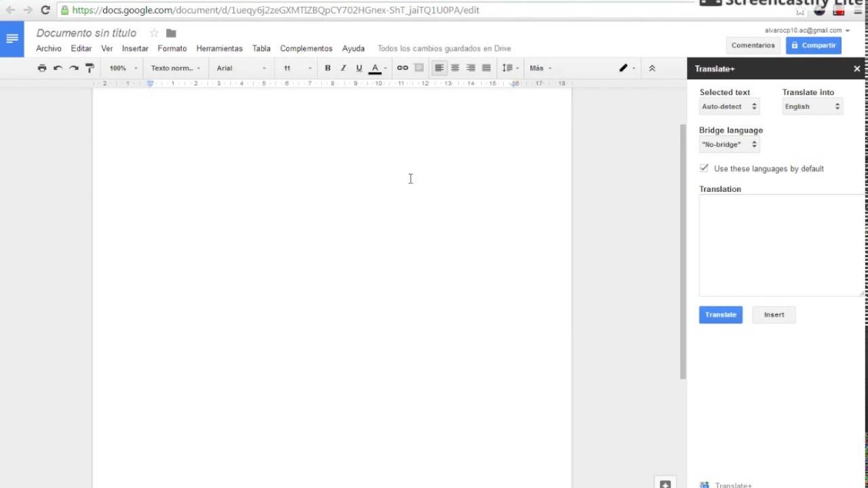Viewport: 868px width, 488px height.
Task: Open the Tabla menu
Action: pyautogui.click(x=261, y=49)
